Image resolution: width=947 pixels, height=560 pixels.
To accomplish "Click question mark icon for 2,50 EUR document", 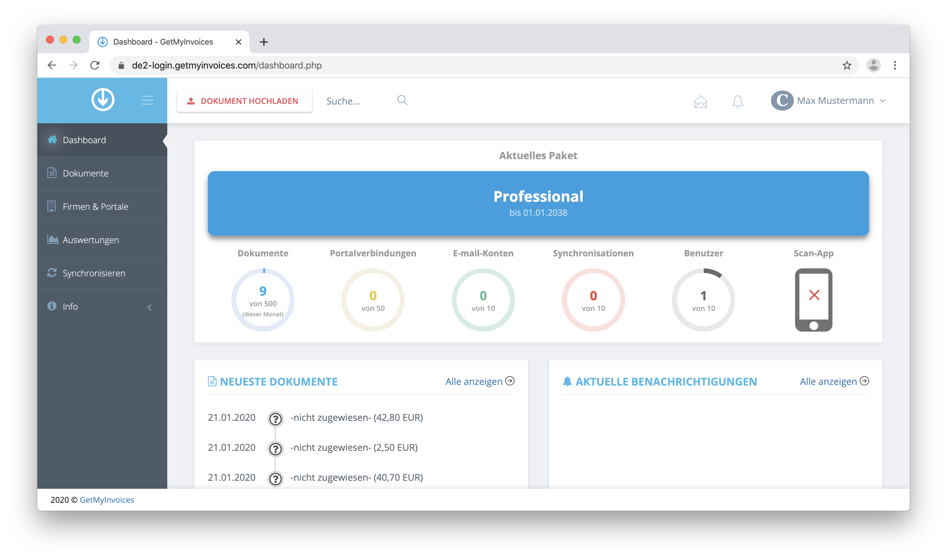I will [x=275, y=449].
